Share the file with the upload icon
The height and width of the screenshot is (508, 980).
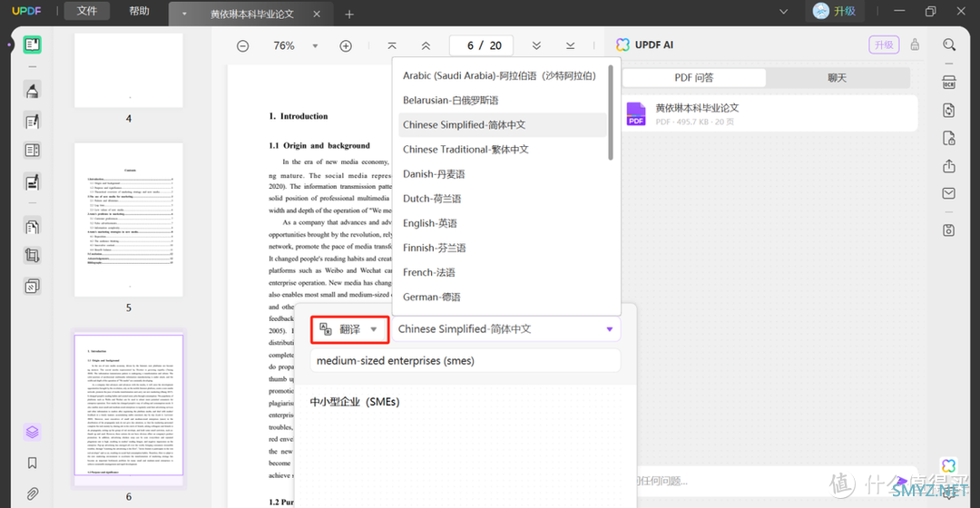click(949, 166)
